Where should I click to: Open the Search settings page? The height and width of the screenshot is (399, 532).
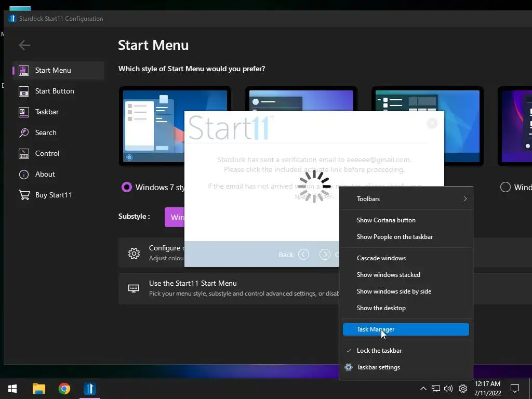[58, 132]
